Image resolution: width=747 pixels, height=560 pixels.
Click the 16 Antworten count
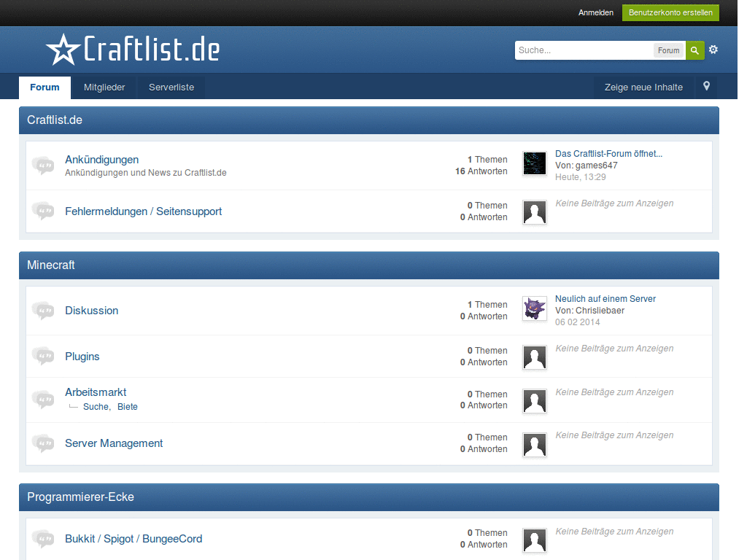pos(481,171)
